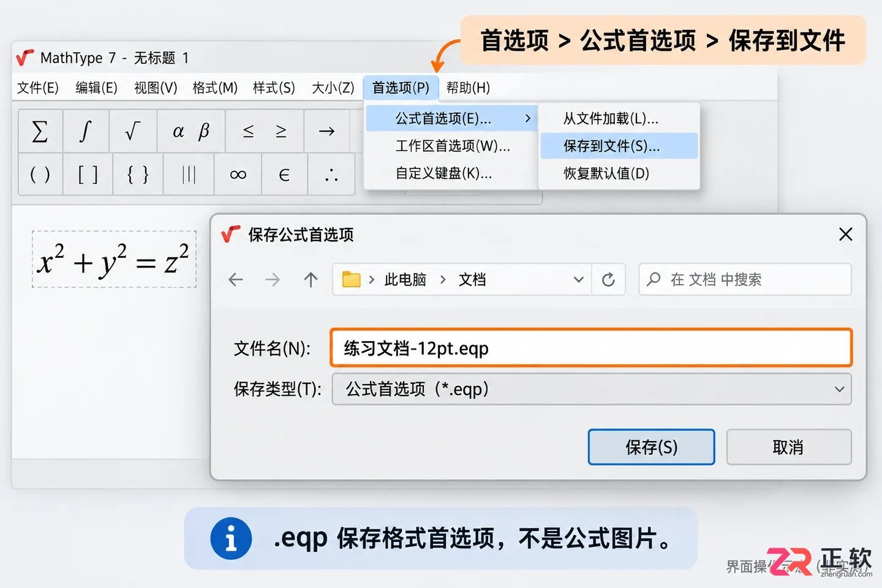
Task: Insert parentheses fence template
Action: pyautogui.click(x=40, y=175)
